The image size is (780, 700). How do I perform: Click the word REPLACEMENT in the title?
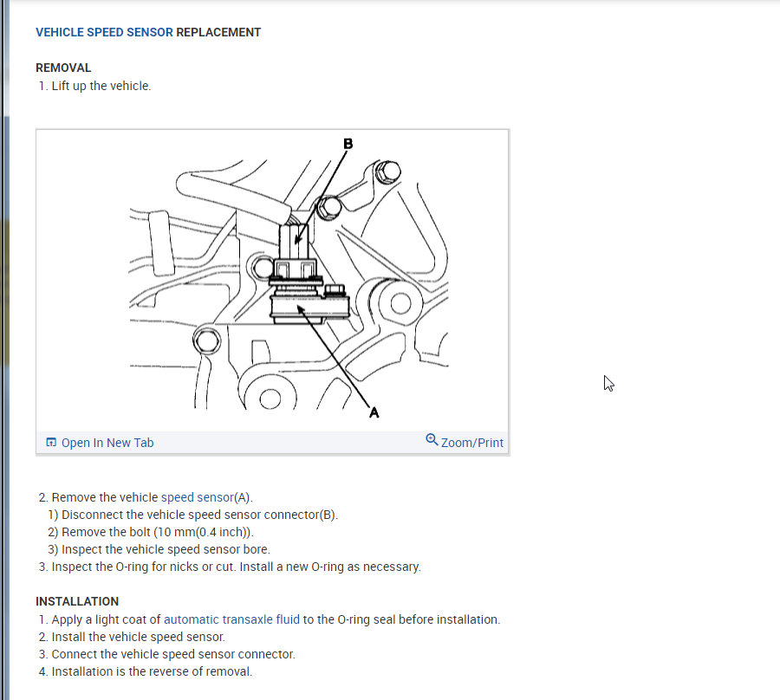(x=218, y=32)
